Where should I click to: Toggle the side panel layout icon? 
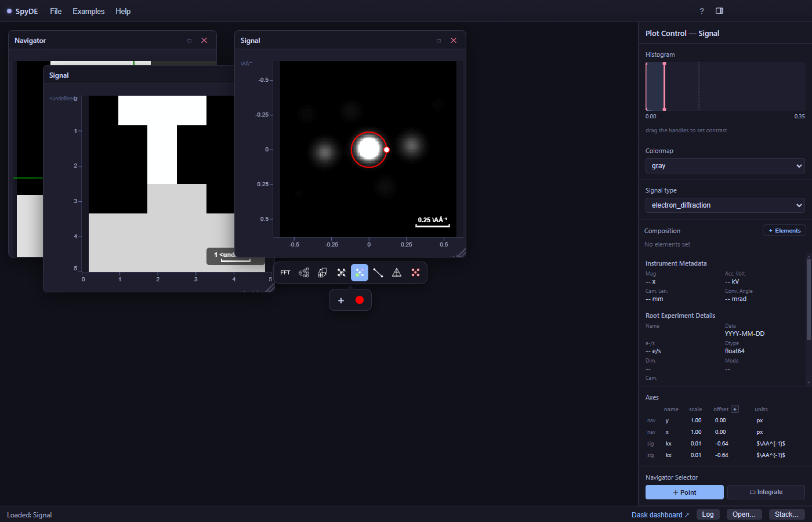tap(720, 11)
